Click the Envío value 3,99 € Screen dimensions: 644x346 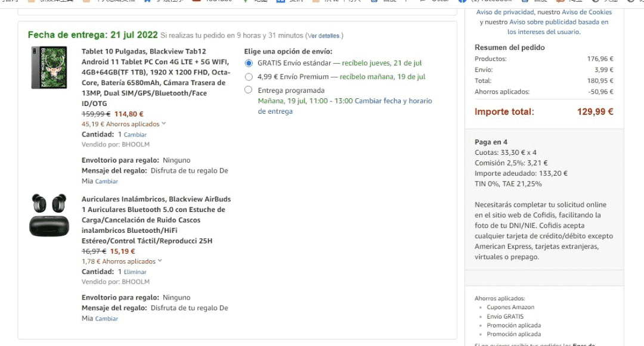603,70
